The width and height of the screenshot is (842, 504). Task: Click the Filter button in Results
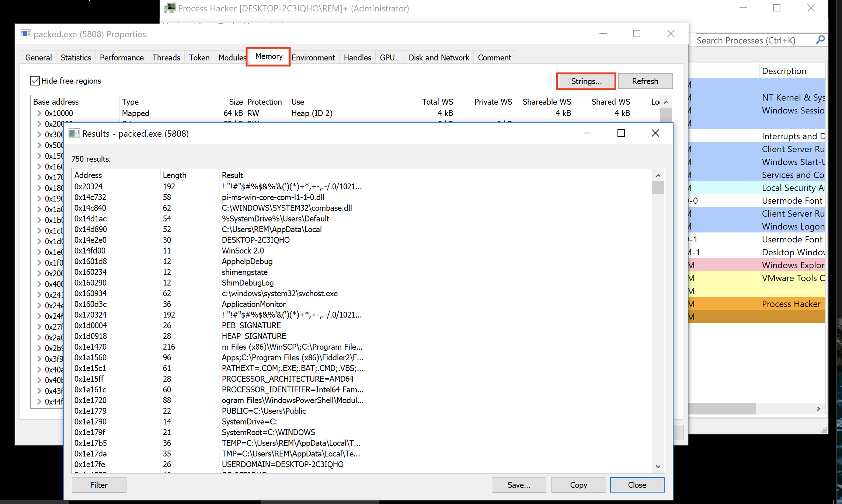pos(99,485)
